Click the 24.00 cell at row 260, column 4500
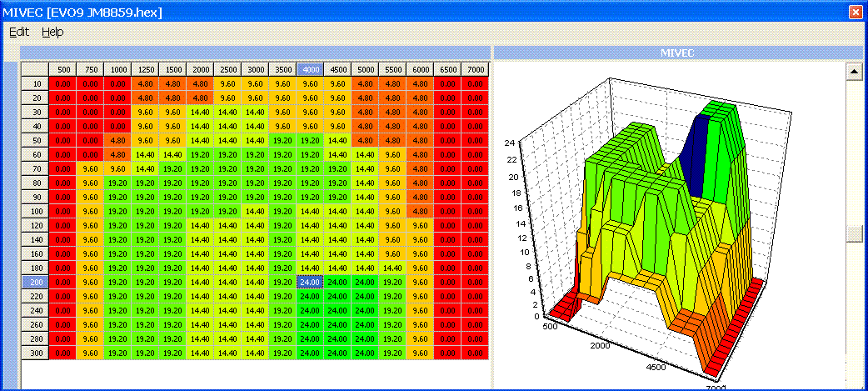 coord(337,324)
